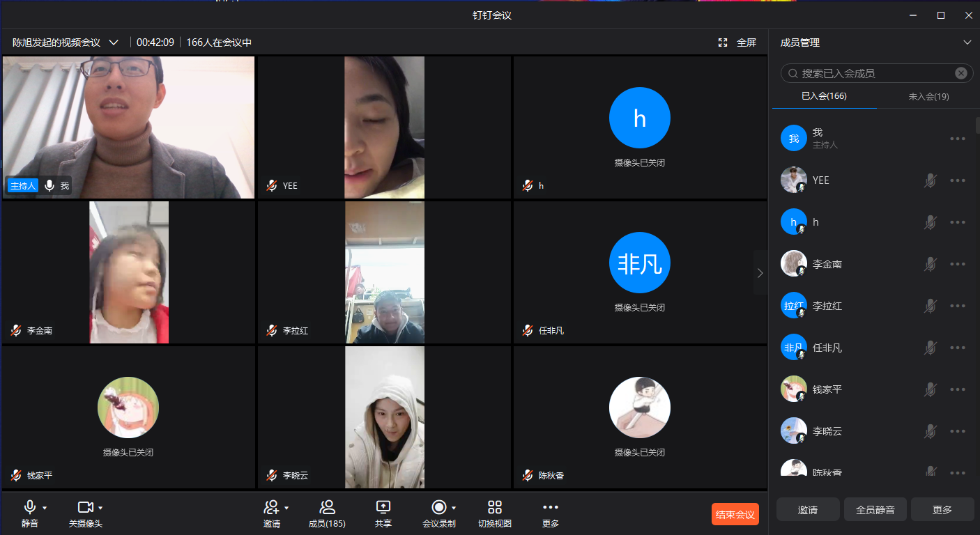Image resolution: width=980 pixels, height=535 pixels.
Task: Open the 成员(185) members icon
Action: coord(327,507)
